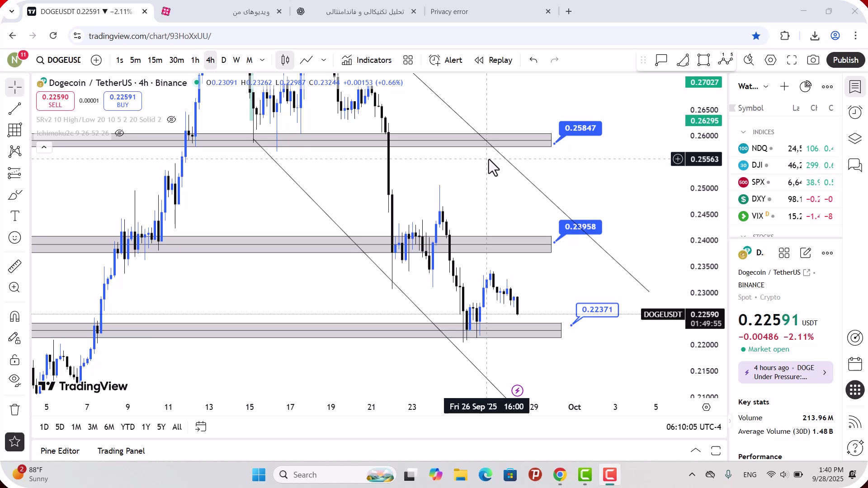
Task: Open the candlestick chart type selector
Action: pyautogui.click(x=285, y=60)
